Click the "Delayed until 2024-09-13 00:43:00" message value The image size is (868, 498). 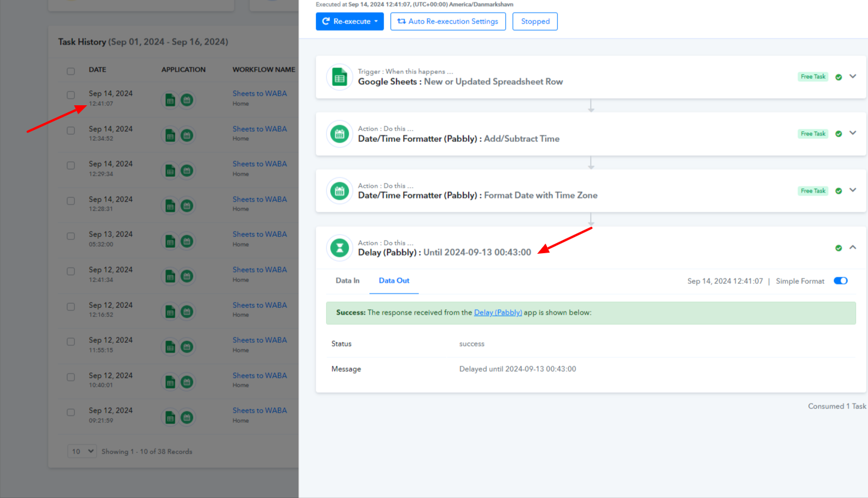tap(518, 369)
